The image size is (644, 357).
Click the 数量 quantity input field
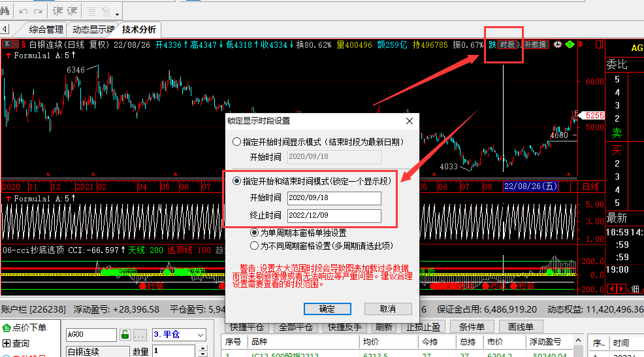click(175, 351)
